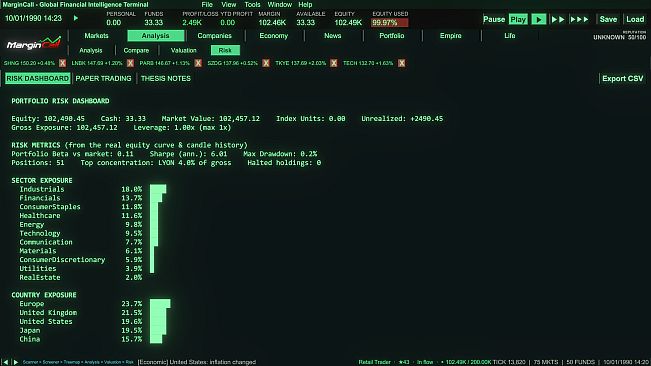Click the 50 FUNDS status entry
This screenshot has width=651, height=366.
580,362
